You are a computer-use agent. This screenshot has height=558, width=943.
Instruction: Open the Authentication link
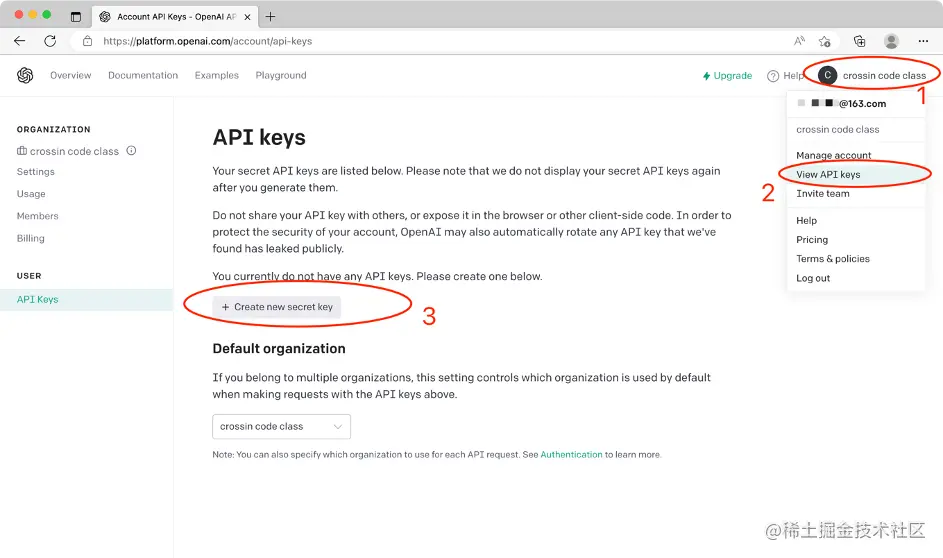coord(571,454)
